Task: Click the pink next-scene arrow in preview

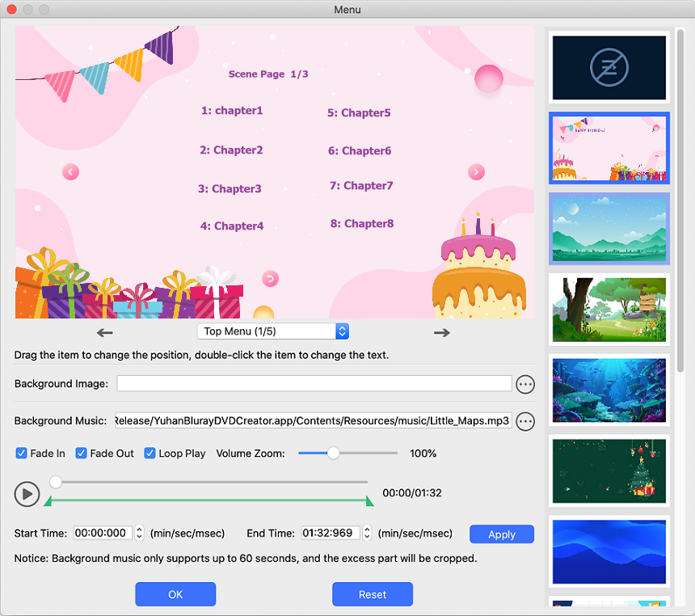Action: click(477, 171)
